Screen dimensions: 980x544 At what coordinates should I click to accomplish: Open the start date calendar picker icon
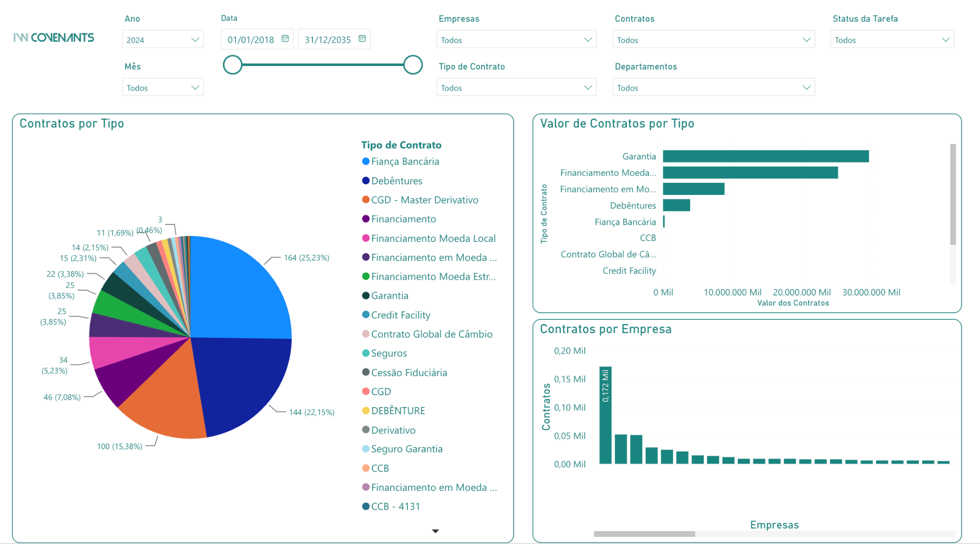(x=285, y=39)
